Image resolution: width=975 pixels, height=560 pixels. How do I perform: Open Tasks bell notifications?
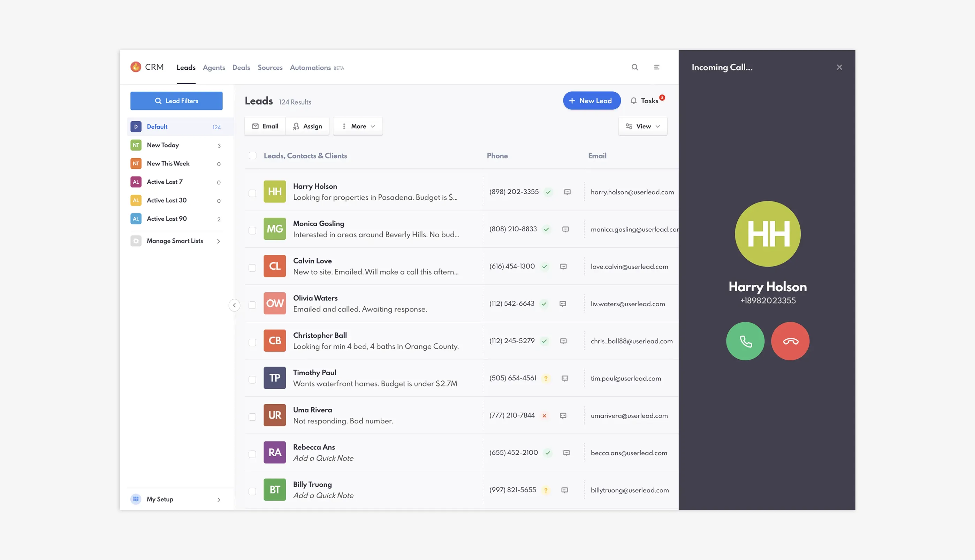[x=647, y=100]
